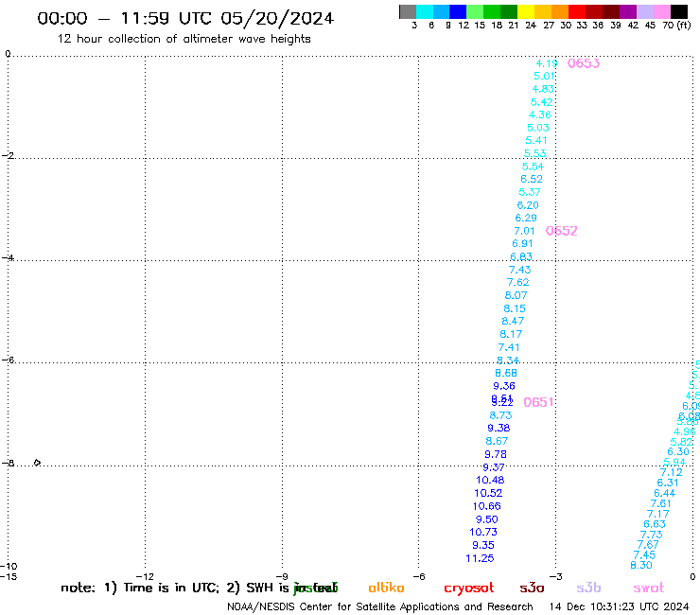The image size is (700, 615).
Task: Select the '10.48' wave height reading
Action: [490, 480]
